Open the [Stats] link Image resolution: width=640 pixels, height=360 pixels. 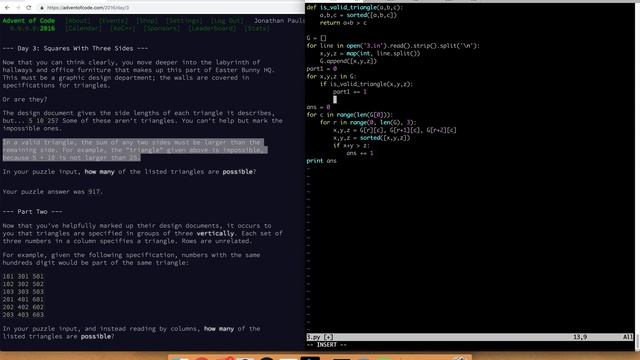[x=257, y=29]
